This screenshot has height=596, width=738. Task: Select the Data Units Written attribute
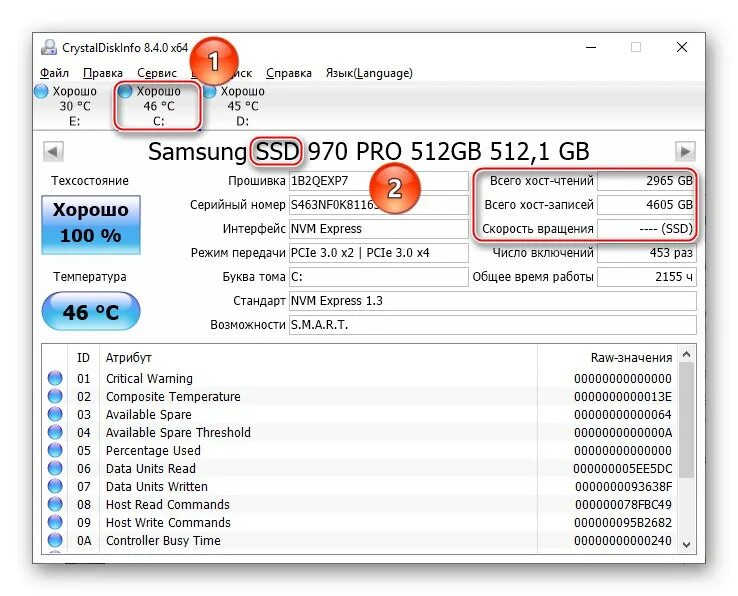coord(157,486)
